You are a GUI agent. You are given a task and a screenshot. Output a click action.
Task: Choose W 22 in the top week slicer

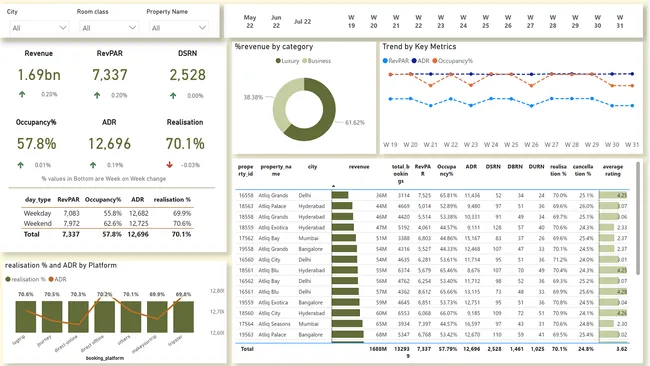418,22
